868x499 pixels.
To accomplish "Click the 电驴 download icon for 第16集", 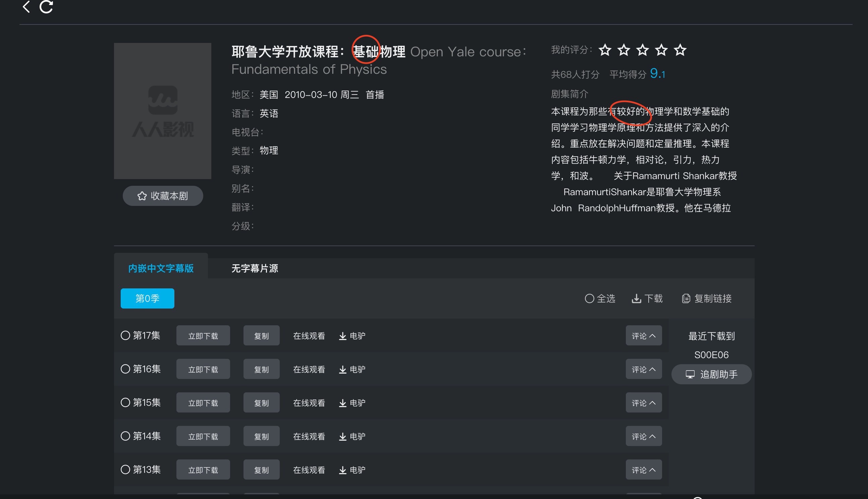I will [x=342, y=370].
